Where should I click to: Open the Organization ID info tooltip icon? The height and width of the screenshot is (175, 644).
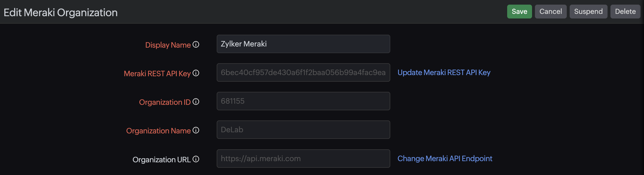tap(196, 102)
